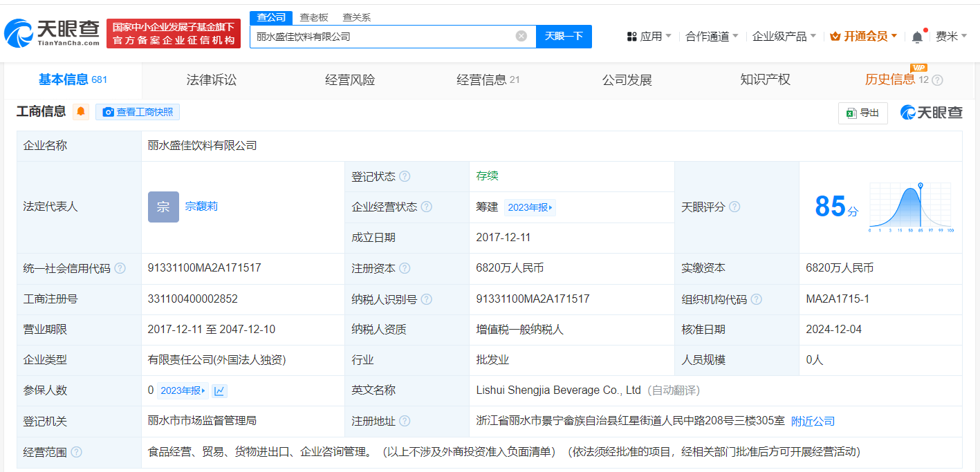Select the 查老板 search tab
Image resolution: width=980 pixels, height=472 pixels.
coord(314,17)
